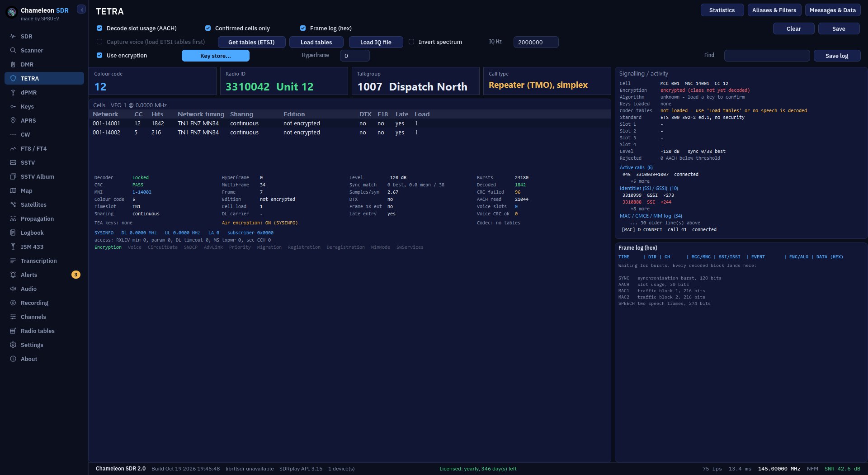
Task: Uncheck Decode slot usage (AACH)
Action: click(99, 28)
